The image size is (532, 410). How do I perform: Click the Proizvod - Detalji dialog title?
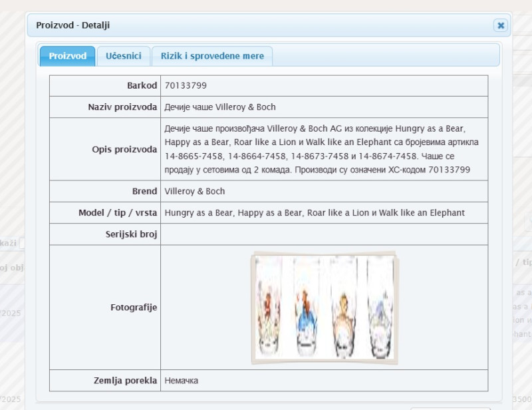(73, 25)
